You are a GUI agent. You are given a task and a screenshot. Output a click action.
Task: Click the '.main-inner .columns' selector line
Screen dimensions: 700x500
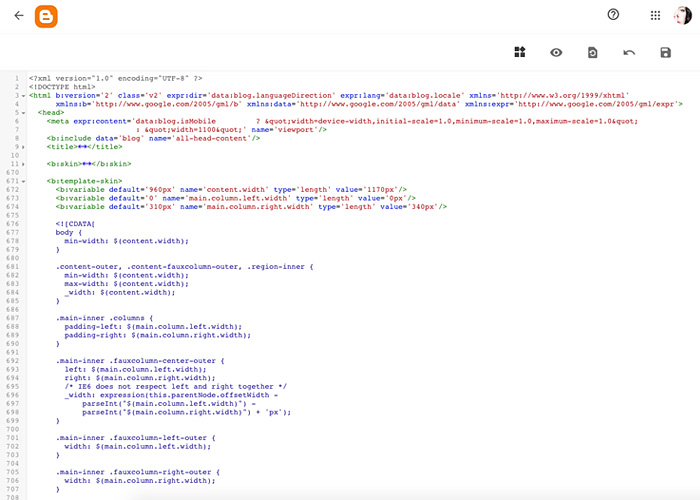pos(104,318)
